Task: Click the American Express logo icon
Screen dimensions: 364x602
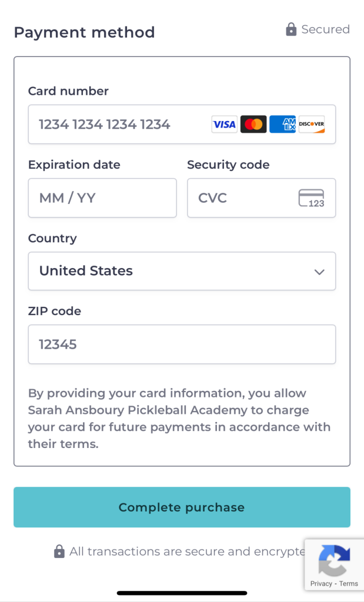Action: [283, 124]
